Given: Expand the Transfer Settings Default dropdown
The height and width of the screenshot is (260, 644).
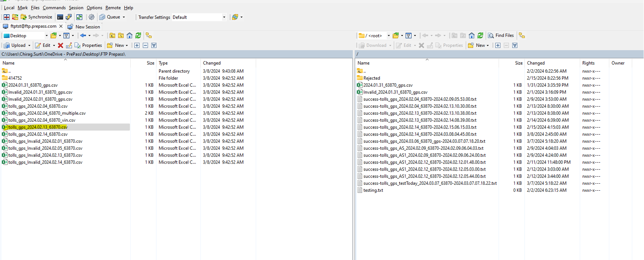Looking at the screenshot, I should [x=224, y=17].
